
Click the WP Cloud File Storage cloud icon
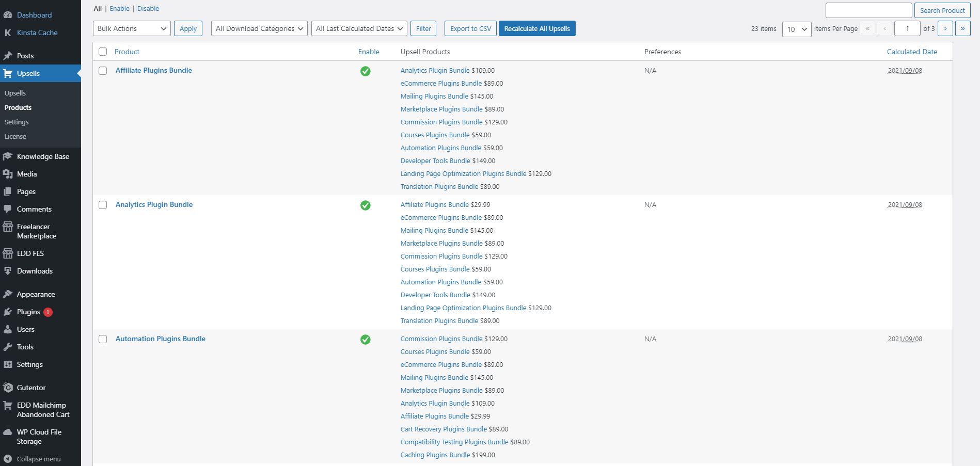[8, 432]
